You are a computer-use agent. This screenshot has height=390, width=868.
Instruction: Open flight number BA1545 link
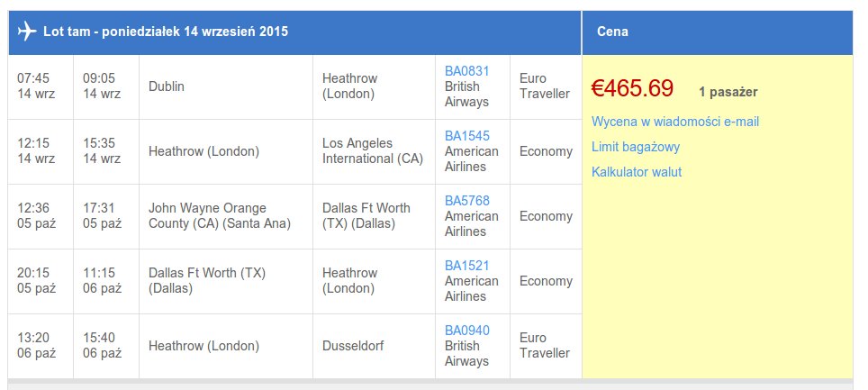pyautogui.click(x=466, y=136)
